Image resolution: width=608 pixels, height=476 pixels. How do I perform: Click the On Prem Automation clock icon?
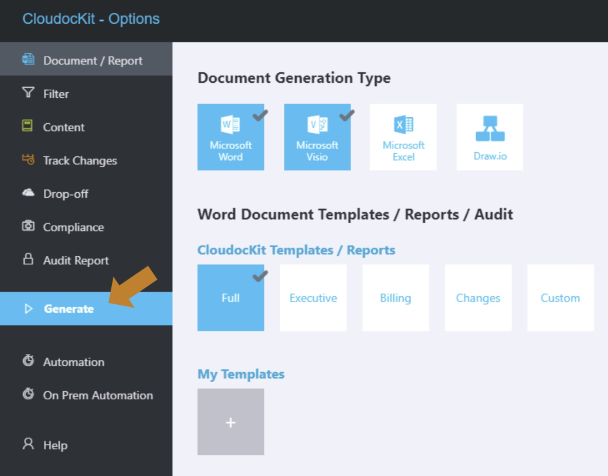point(28,393)
